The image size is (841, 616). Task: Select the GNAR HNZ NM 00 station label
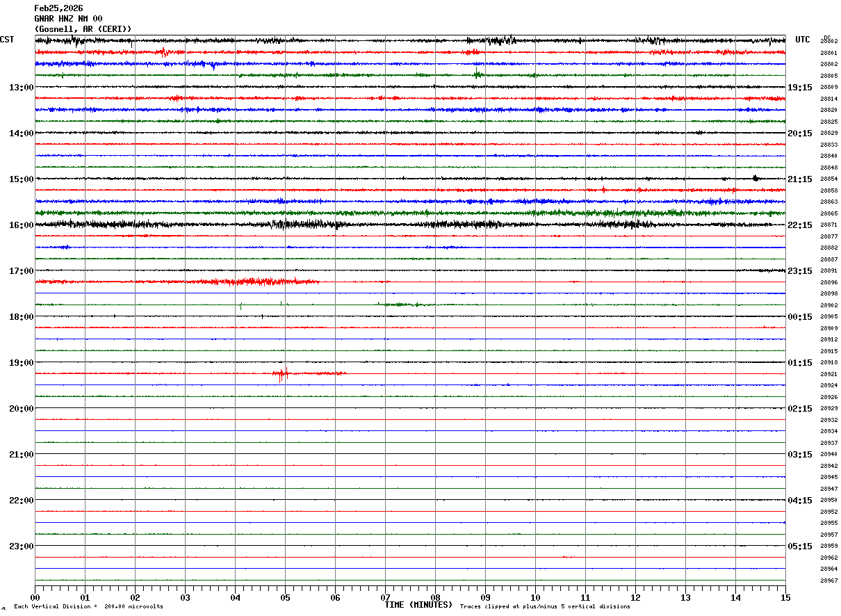[69, 19]
